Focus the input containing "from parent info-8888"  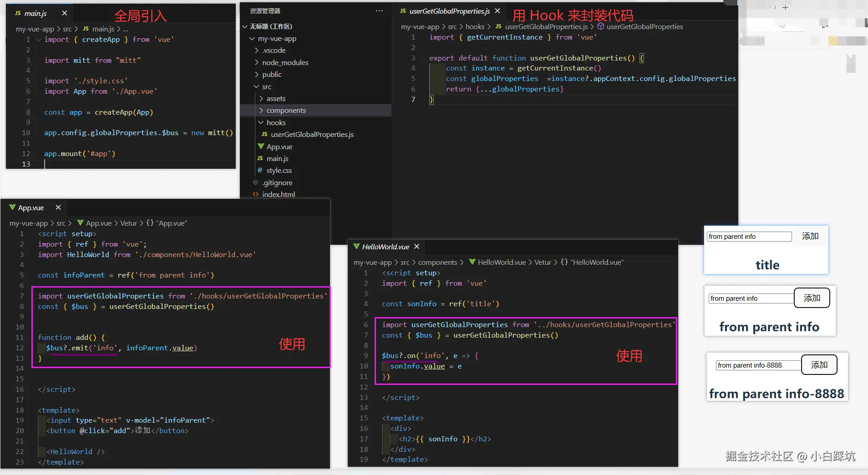point(758,365)
